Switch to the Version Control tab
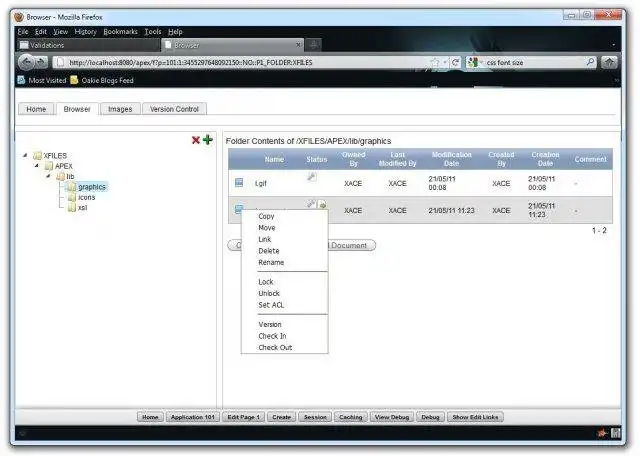This screenshot has height=456, width=640. tap(174, 109)
